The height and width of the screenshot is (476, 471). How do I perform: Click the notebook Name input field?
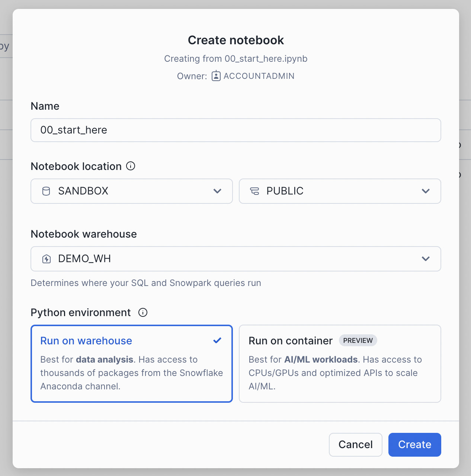coord(235,130)
